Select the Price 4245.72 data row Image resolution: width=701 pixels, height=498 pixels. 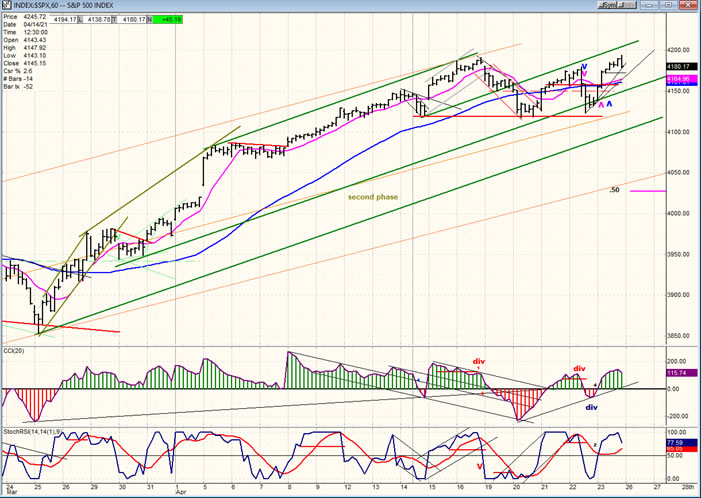(x=25, y=17)
